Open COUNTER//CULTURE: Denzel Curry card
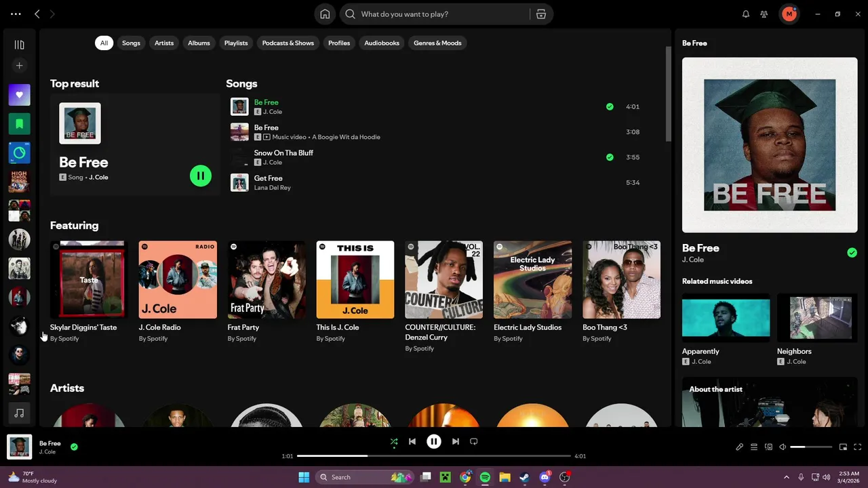The width and height of the screenshot is (868, 488). pyautogui.click(x=444, y=296)
